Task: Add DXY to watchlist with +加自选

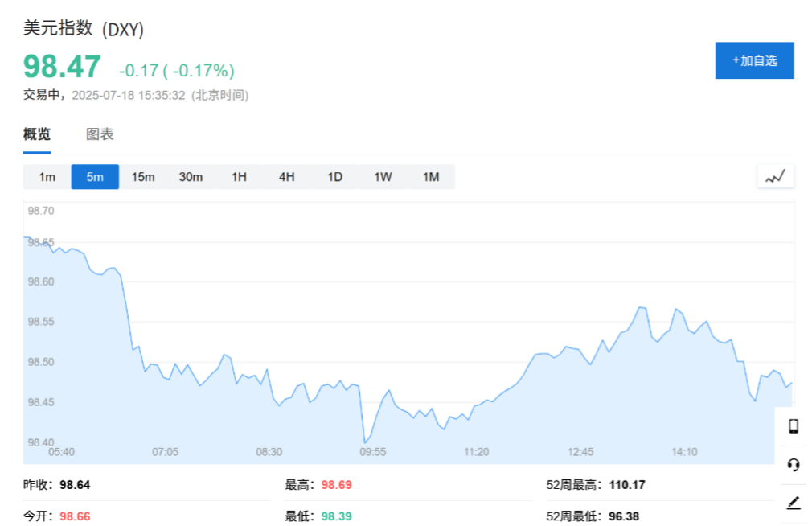Action: pos(755,60)
